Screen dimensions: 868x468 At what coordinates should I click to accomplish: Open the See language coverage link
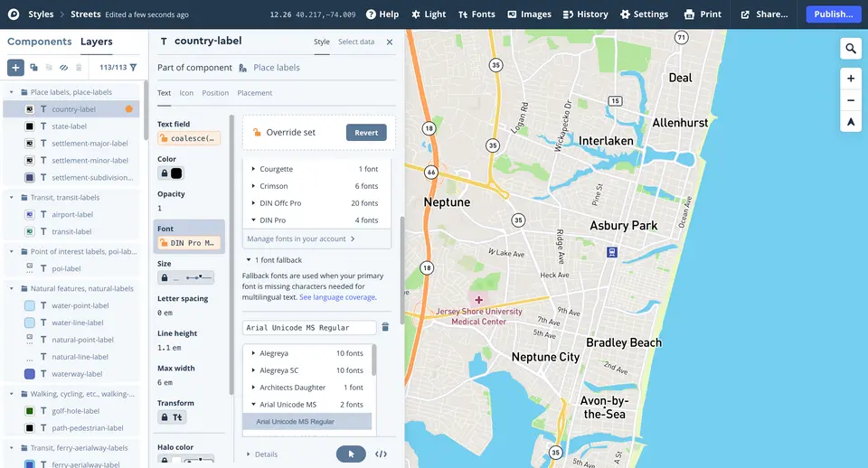click(x=337, y=297)
